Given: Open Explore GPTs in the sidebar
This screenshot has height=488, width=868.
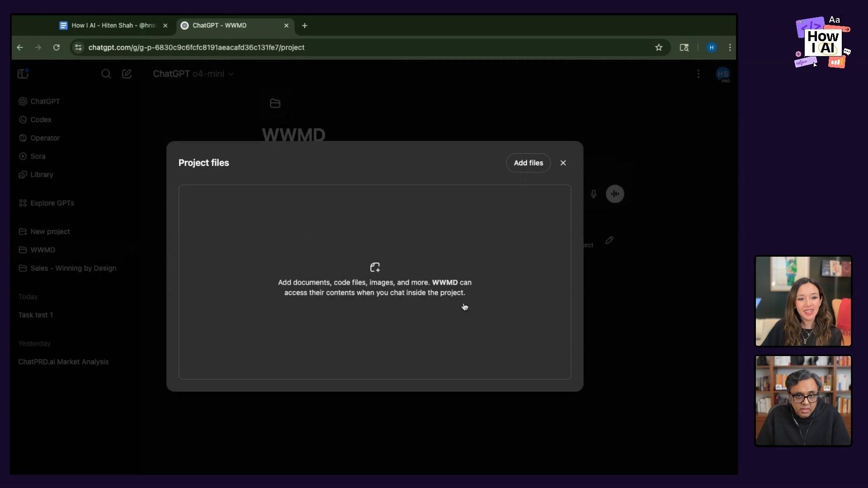Looking at the screenshot, I should pos(46,203).
